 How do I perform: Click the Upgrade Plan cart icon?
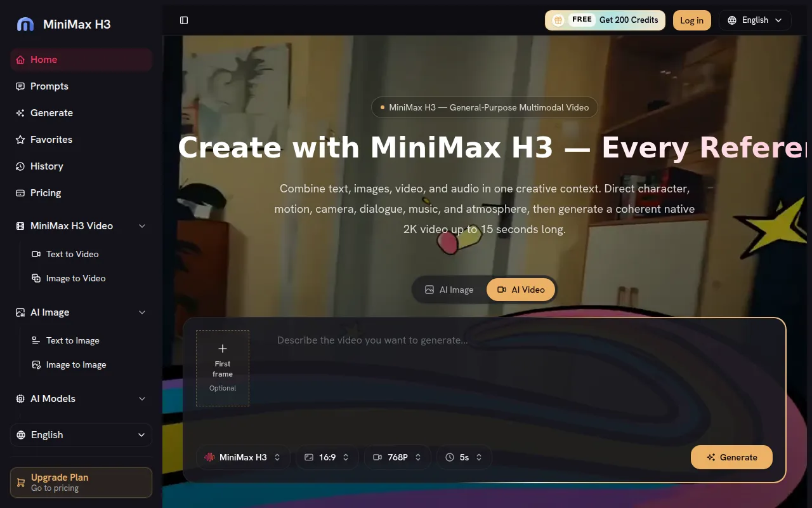[20, 483]
